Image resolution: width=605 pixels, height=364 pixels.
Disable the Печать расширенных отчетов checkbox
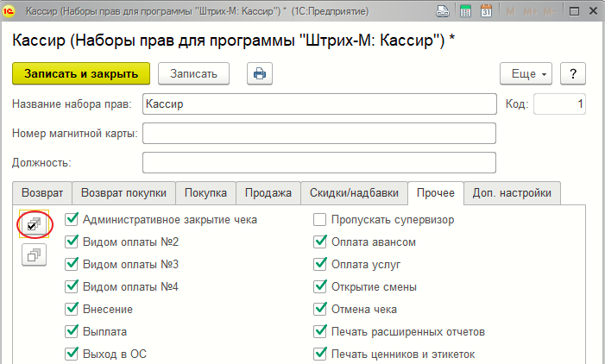(x=320, y=331)
